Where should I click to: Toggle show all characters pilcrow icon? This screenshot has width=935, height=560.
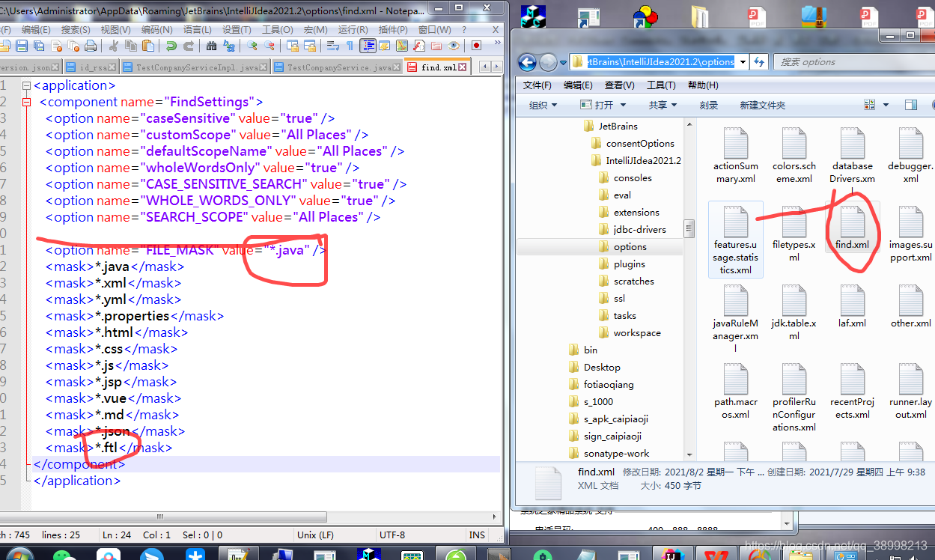(350, 46)
